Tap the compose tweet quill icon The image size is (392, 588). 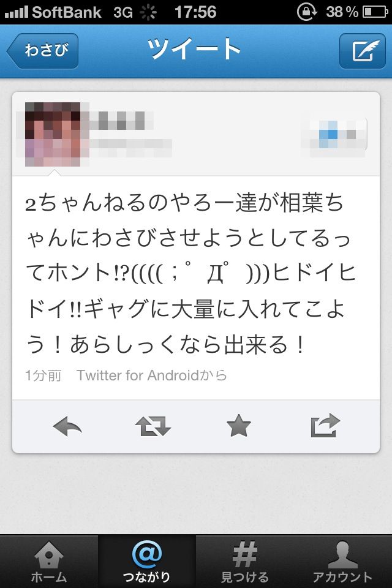(x=363, y=51)
